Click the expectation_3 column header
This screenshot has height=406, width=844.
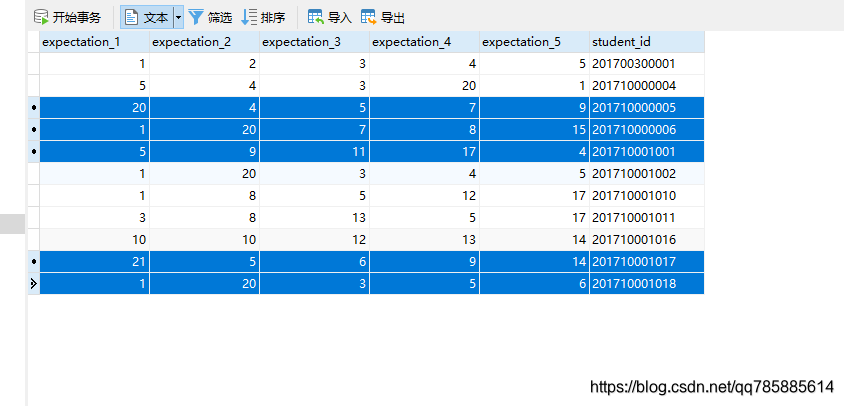coord(314,42)
